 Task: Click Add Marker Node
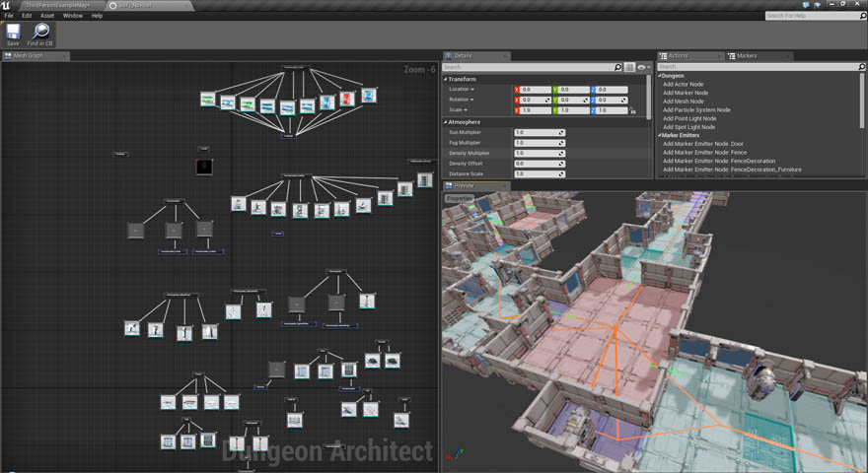(686, 93)
